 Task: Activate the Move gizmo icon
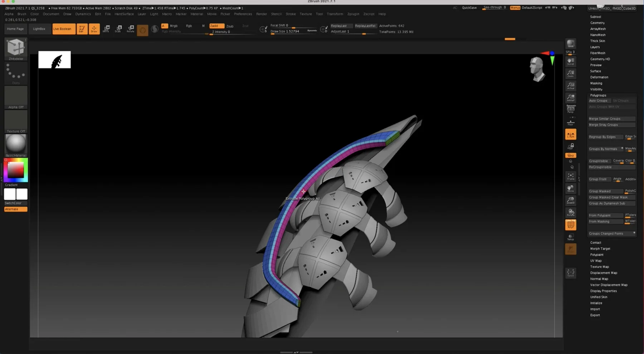pyautogui.click(x=106, y=29)
